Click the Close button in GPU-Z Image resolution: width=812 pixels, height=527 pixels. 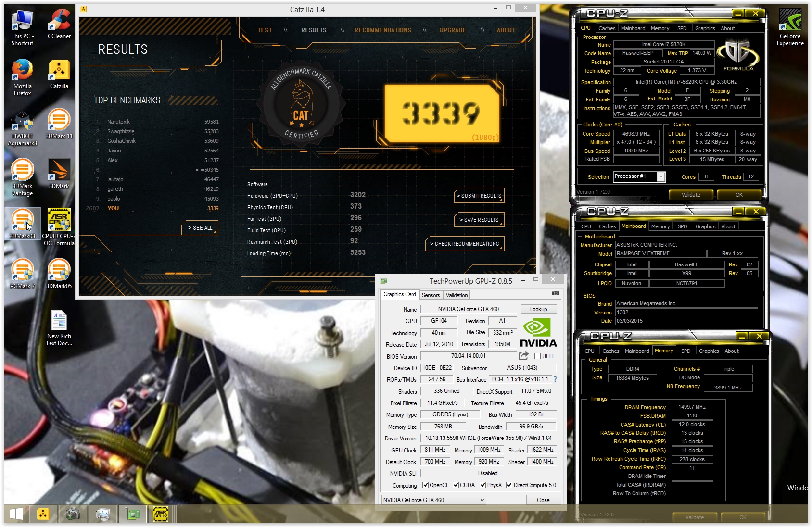pos(543,500)
